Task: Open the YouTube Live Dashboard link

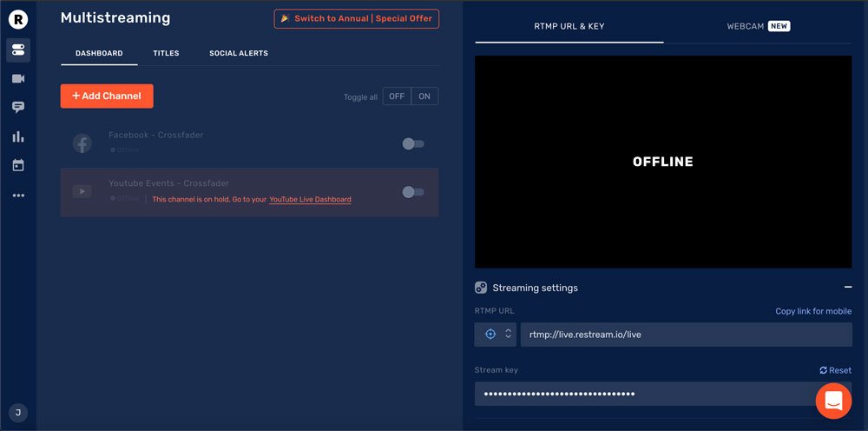Action: pyautogui.click(x=310, y=200)
